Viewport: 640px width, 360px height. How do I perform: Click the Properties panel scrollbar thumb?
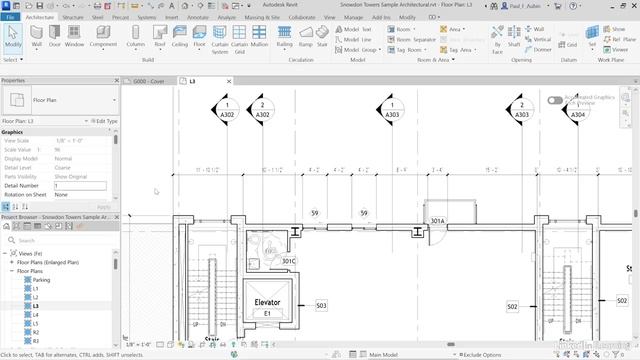click(116, 140)
